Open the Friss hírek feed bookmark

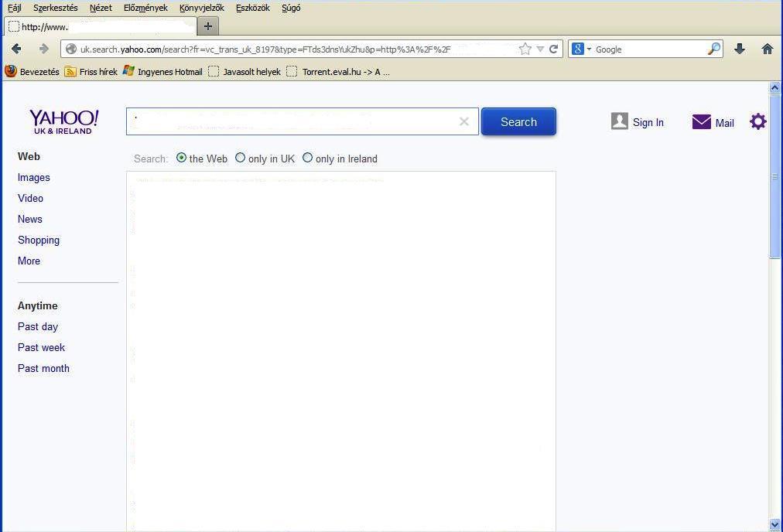point(91,71)
